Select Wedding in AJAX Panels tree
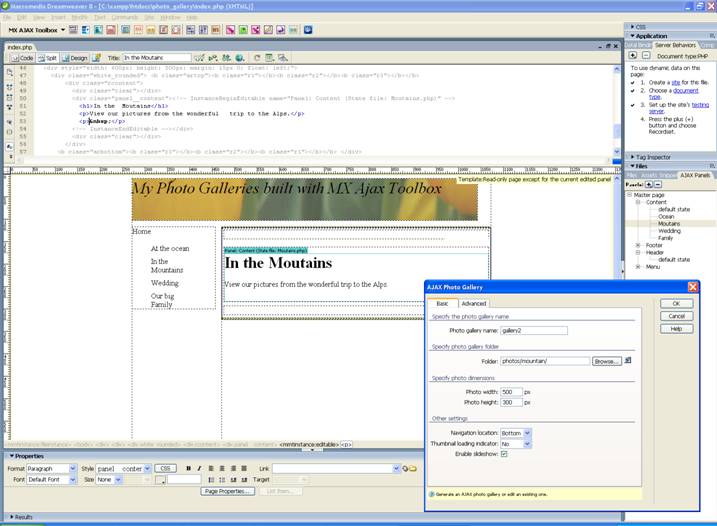This screenshot has height=526, width=717. 669,231
